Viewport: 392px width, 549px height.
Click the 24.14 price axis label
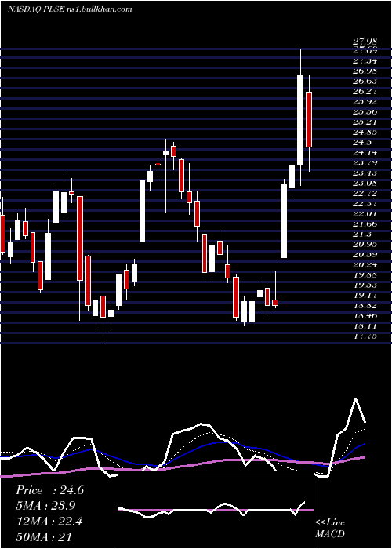click(365, 153)
